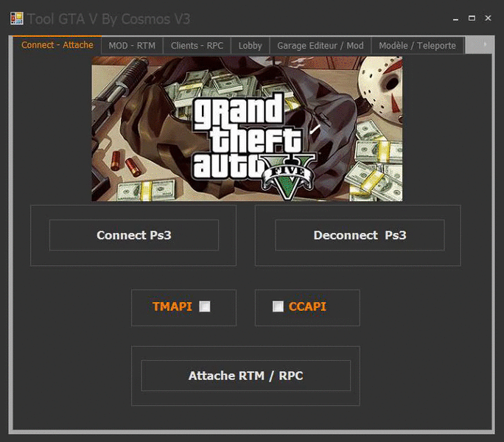Click the Deconnect Ps3 button
Screen dimensions: 504x442
pyautogui.click(x=360, y=235)
